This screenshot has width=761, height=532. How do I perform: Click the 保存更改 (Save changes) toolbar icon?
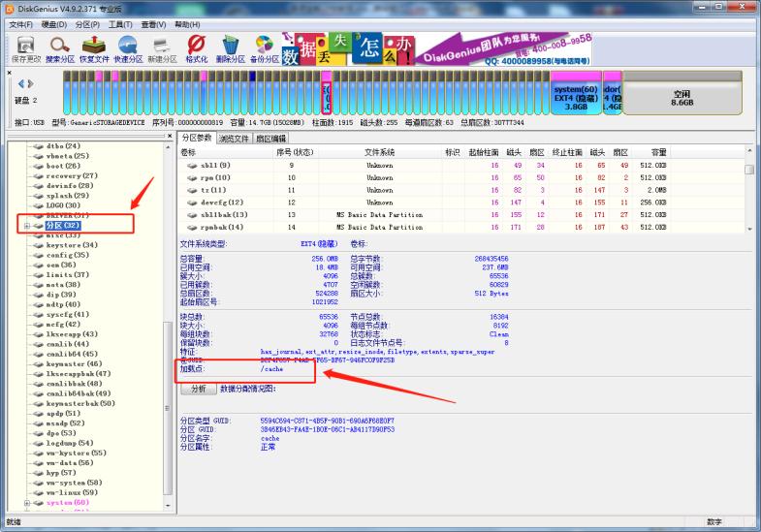coord(25,48)
